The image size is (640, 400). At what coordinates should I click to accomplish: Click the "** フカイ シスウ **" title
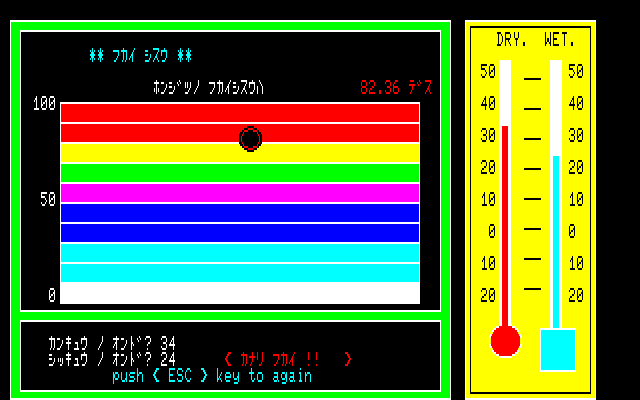point(141,56)
